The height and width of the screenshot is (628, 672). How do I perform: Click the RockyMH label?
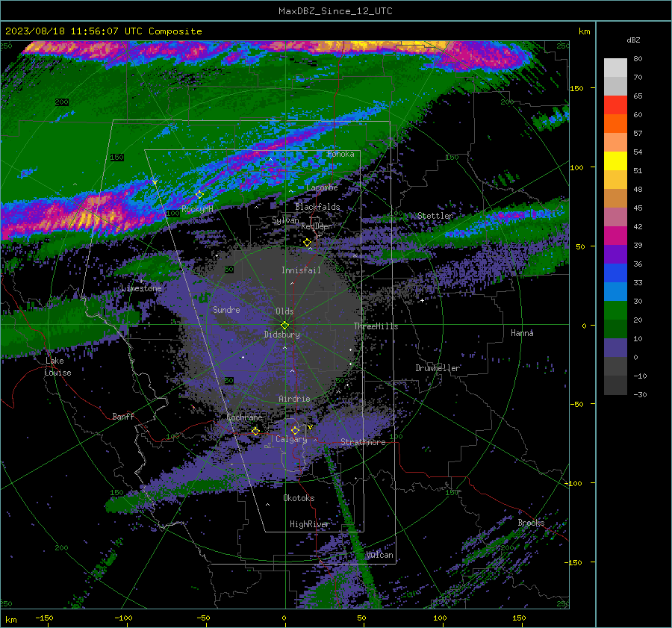197,209
